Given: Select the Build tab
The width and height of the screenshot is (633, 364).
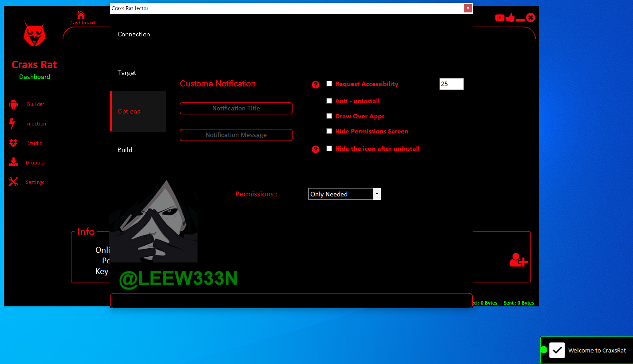Looking at the screenshot, I should pos(125,150).
